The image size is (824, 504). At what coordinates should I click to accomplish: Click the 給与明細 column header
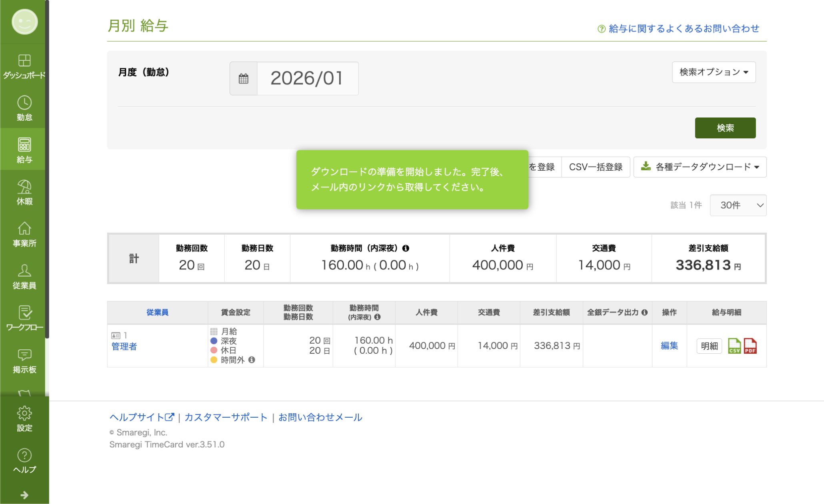click(726, 313)
